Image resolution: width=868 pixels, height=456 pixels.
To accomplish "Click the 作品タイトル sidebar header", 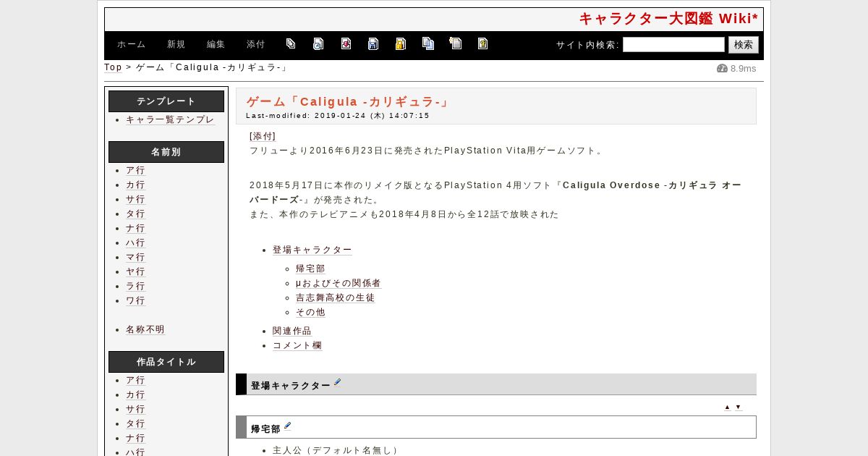I will 166,362.
